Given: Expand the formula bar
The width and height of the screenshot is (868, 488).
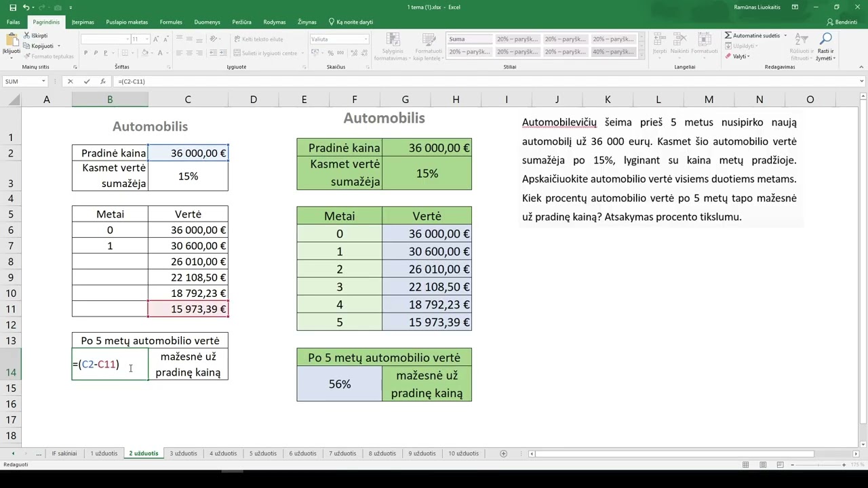Looking at the screenshot, I should tap(863, 81).
